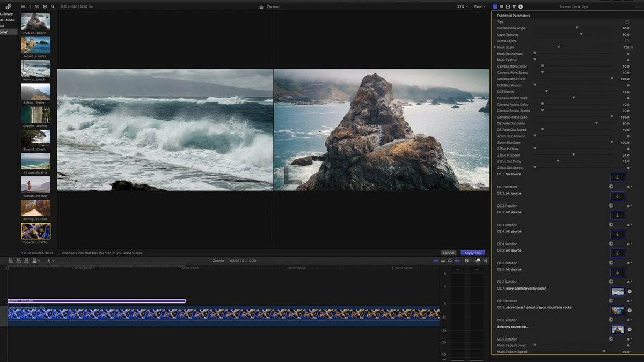This screenshot has height=362, width=644.
Task: Select the driving road clip thumbnail
Action: (x=35, y=208)
